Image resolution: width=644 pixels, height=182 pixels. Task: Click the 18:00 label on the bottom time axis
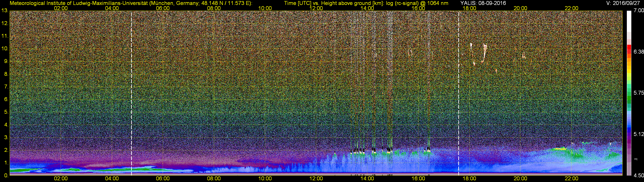[x=469, y=179]
